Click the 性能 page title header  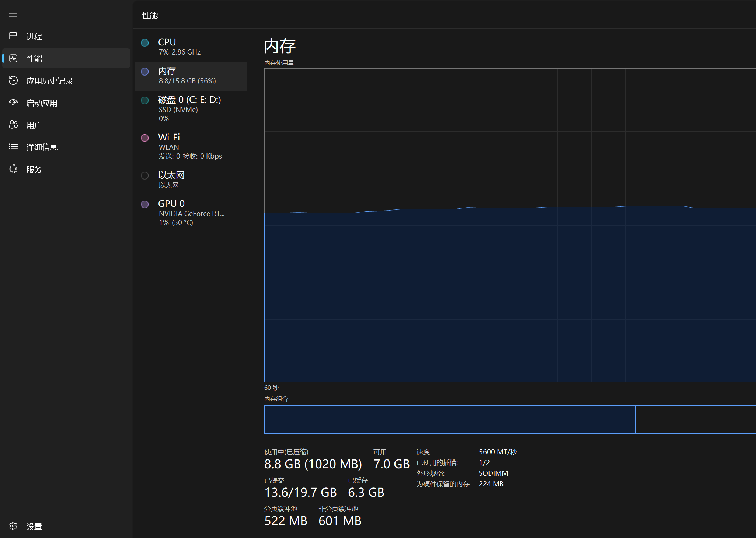tap(150, 15)
